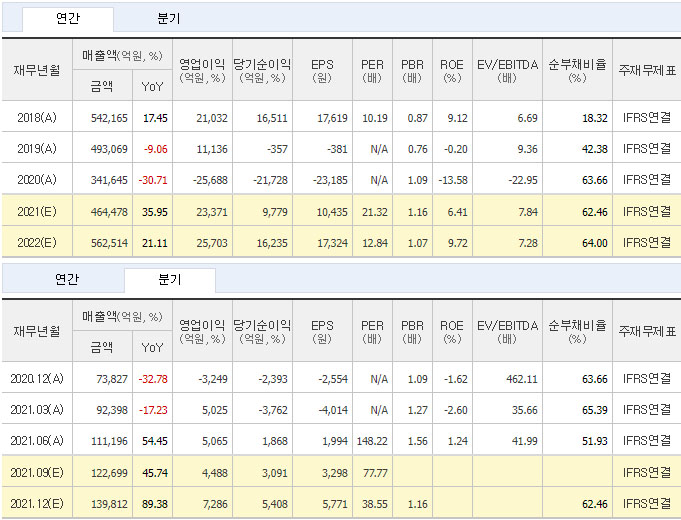Click revenue value 341,645

[109, 180]
